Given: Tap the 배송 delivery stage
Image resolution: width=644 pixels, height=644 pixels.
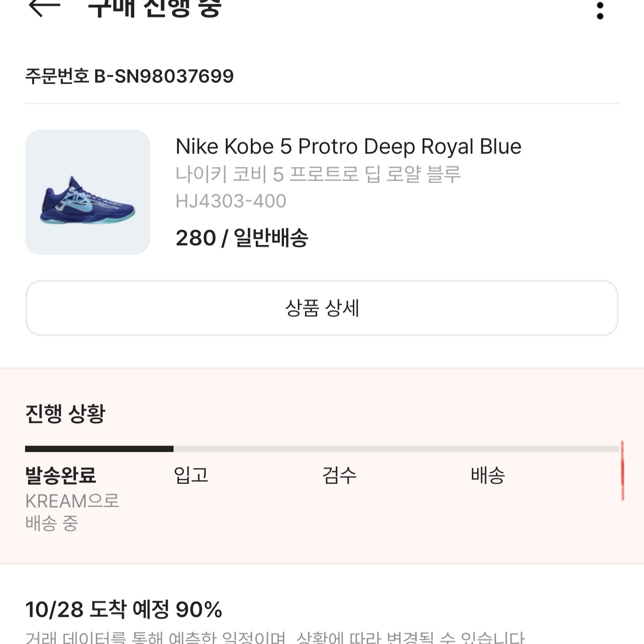Looking at the screenshot, I should pyautogui.click(x=488, y=476).
